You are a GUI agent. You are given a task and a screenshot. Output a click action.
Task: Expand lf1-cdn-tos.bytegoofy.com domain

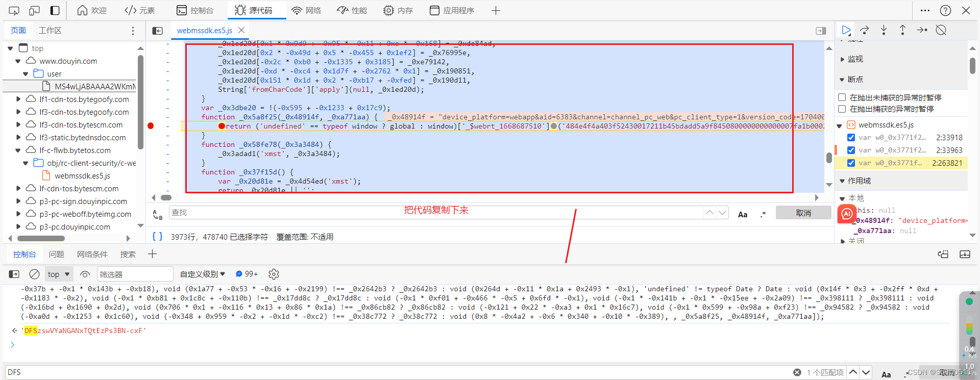pyautogui.click(x=18, y=99)
